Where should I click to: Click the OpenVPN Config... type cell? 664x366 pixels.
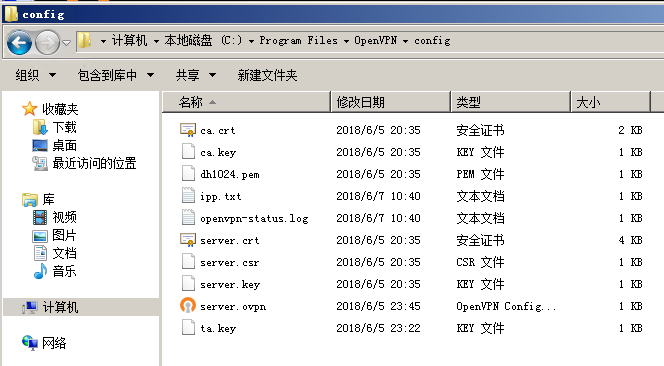pos(506,306)
